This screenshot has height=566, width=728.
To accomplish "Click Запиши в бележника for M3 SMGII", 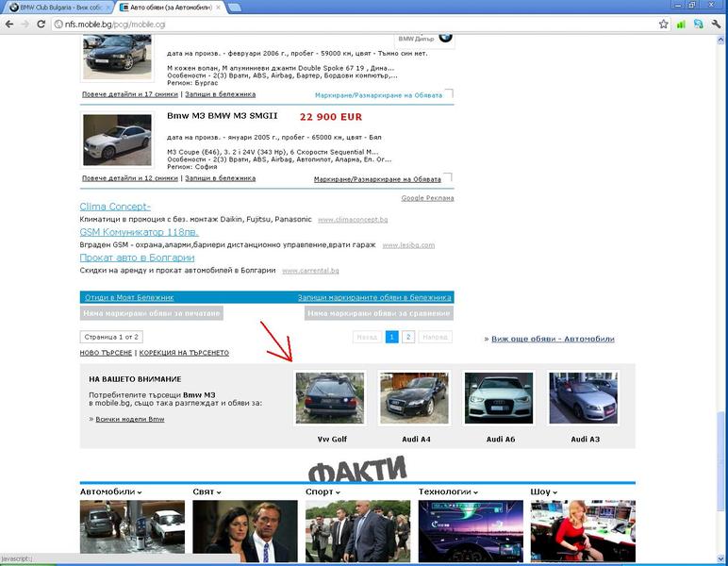I will pyautogui.click(x=220, y=178).
